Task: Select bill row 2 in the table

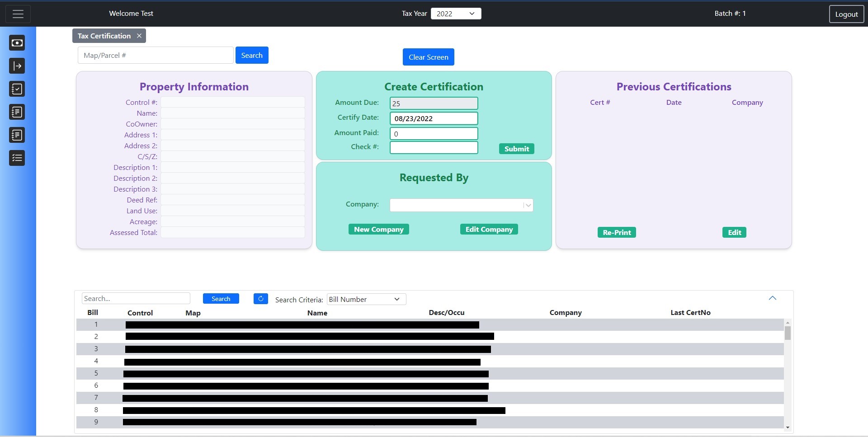Action: coord(430,337)
